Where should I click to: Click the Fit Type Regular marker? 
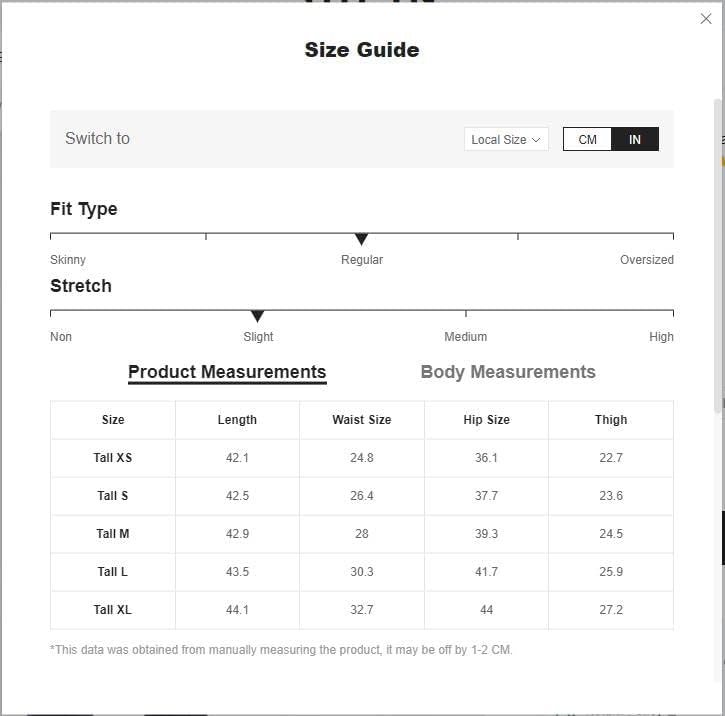(362, 240)
